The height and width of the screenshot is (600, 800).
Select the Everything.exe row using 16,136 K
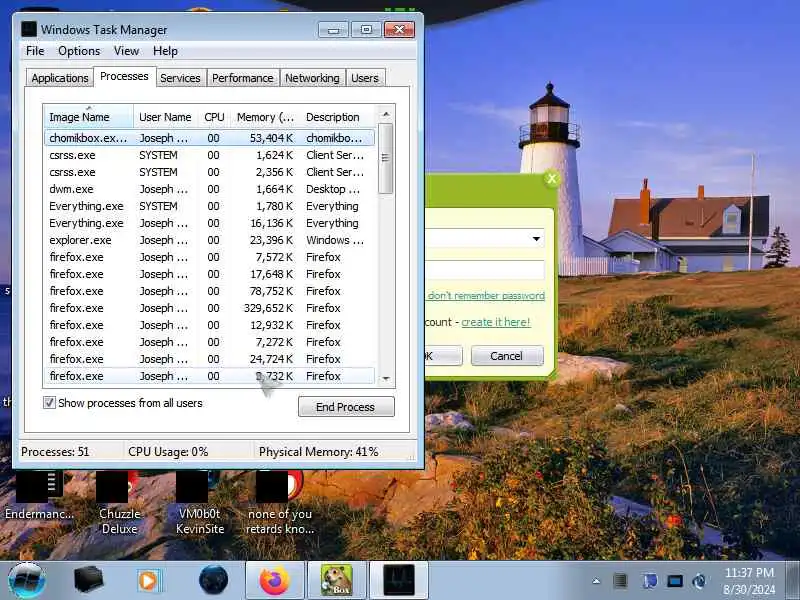tap(210, 223)
